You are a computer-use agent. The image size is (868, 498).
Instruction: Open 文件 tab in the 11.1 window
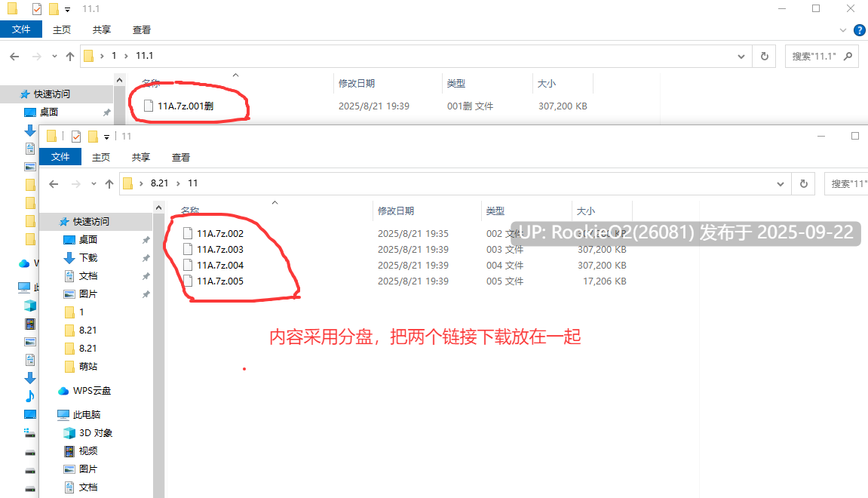(21, 29)
